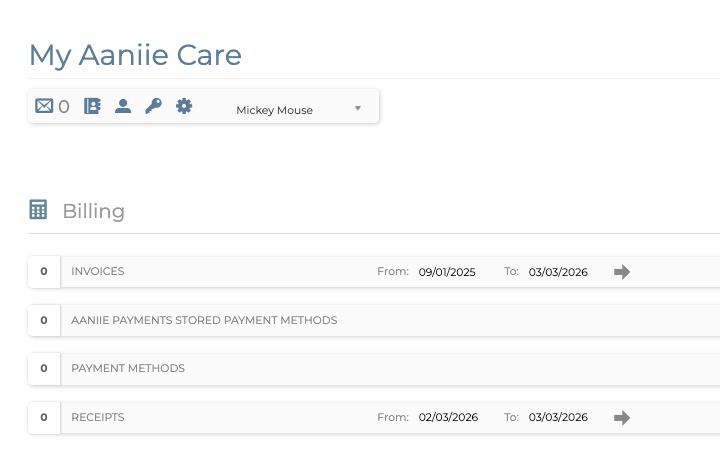Submit the Invoices date range arrow
This screenshot has width=720, height=456.
click(622, 272)
